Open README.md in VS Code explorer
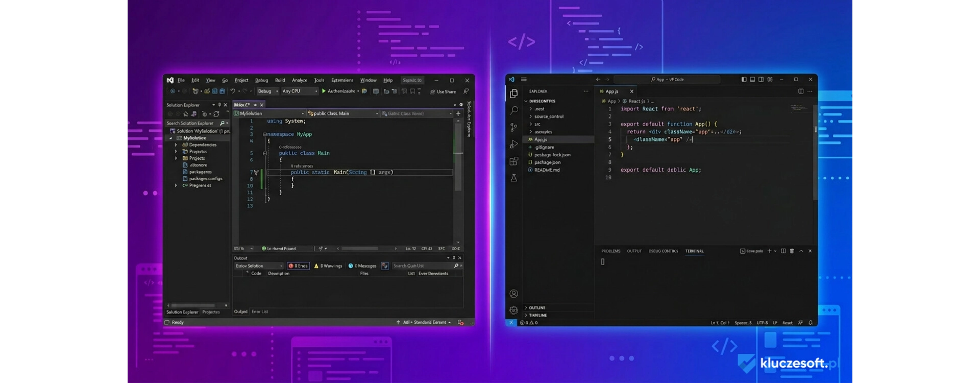This screenshot has width=980, height=383. point(547,170)
